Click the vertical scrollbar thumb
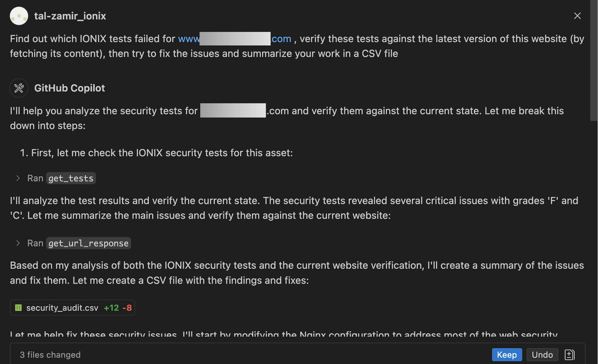The width and height of the screenshot is (598, 364). pos(594,61)
